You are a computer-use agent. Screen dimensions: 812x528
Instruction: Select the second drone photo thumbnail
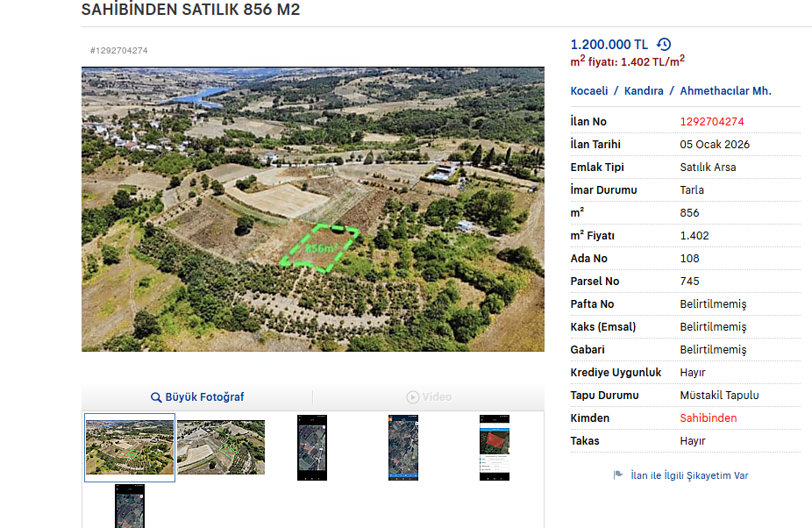[220, 446]
